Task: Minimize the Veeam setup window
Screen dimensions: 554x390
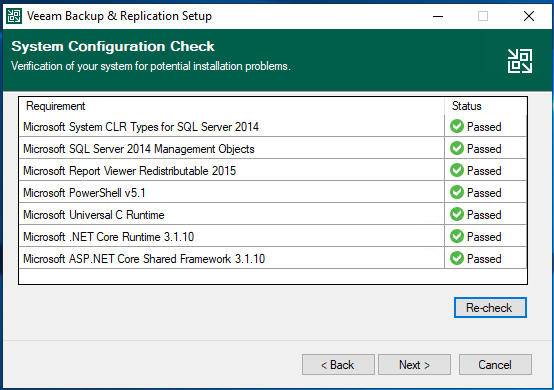Action: click(438, 16)
